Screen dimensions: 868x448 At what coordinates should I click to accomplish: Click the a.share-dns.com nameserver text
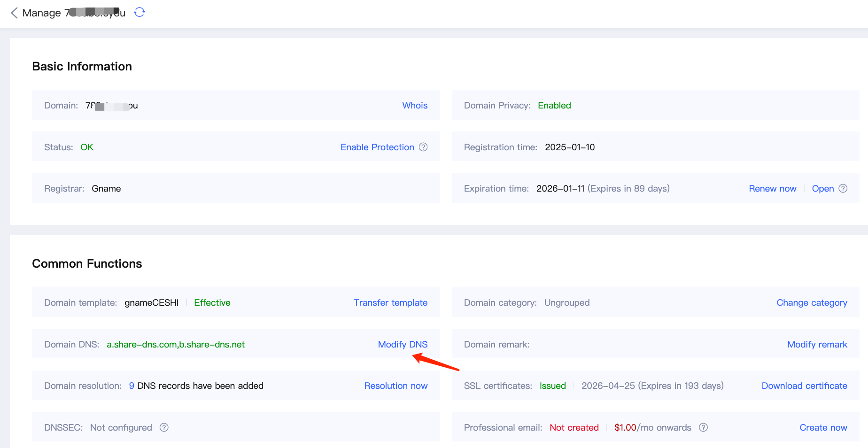click(141, 344)
